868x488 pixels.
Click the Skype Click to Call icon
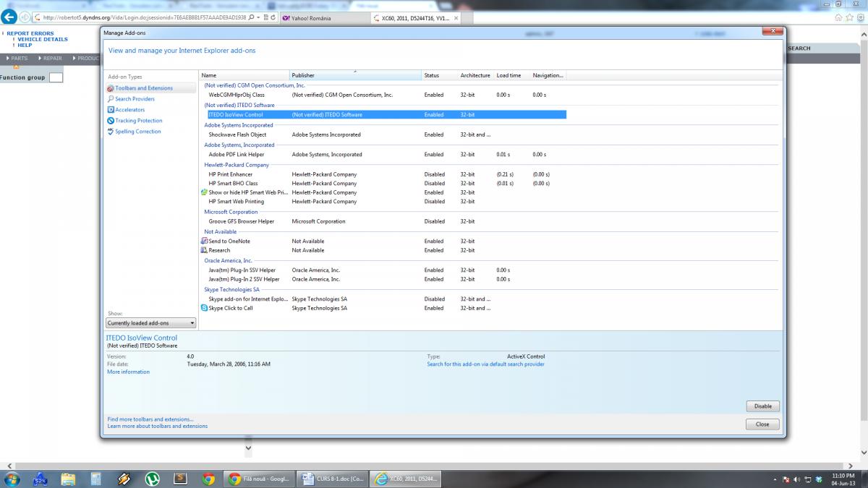tap(204, 308)
